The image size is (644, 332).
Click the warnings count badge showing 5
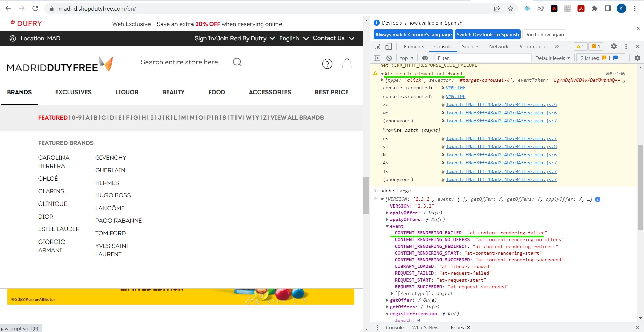point(581,47)
